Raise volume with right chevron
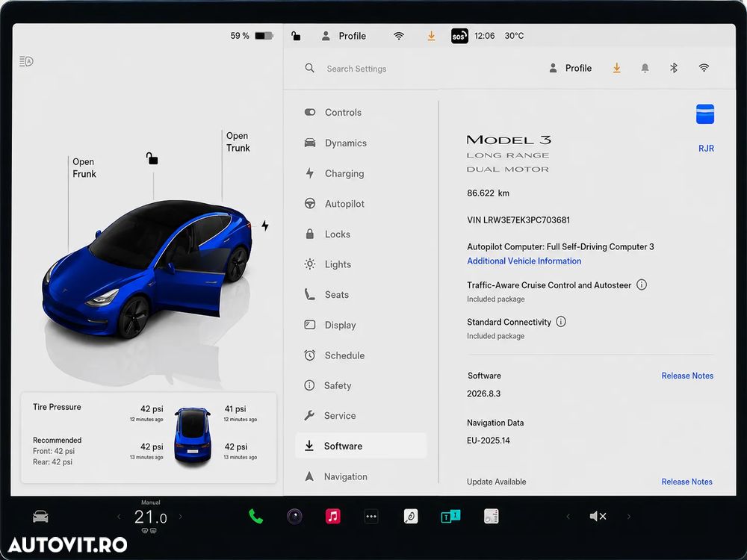Image resolution: width=747 pixels, height=560 pixels. 629,516
